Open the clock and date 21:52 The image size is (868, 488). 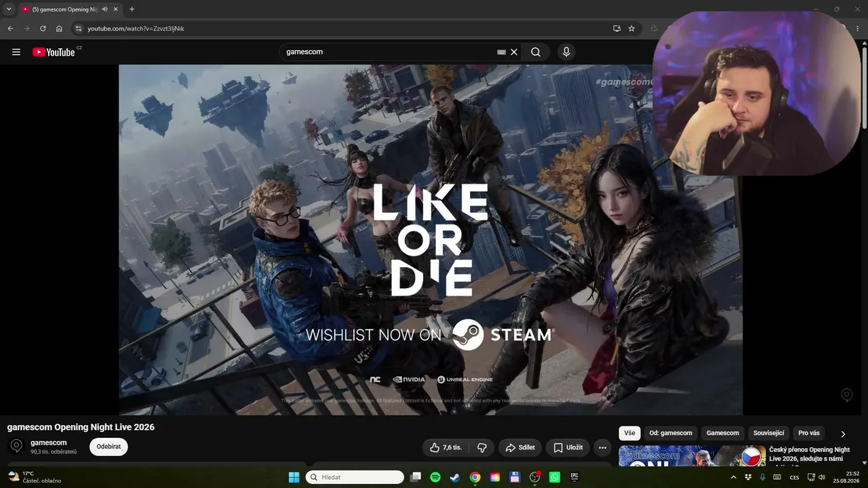pyautogui.click(x=847, y=477)
